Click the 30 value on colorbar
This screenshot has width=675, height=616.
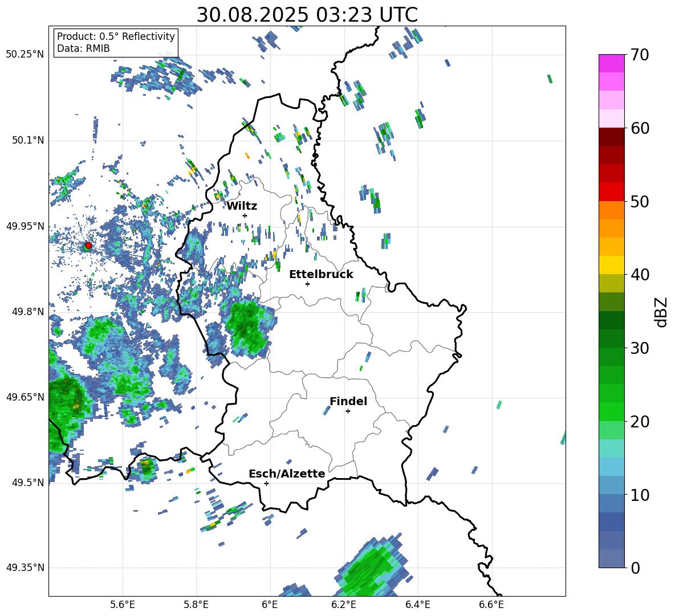640,348
